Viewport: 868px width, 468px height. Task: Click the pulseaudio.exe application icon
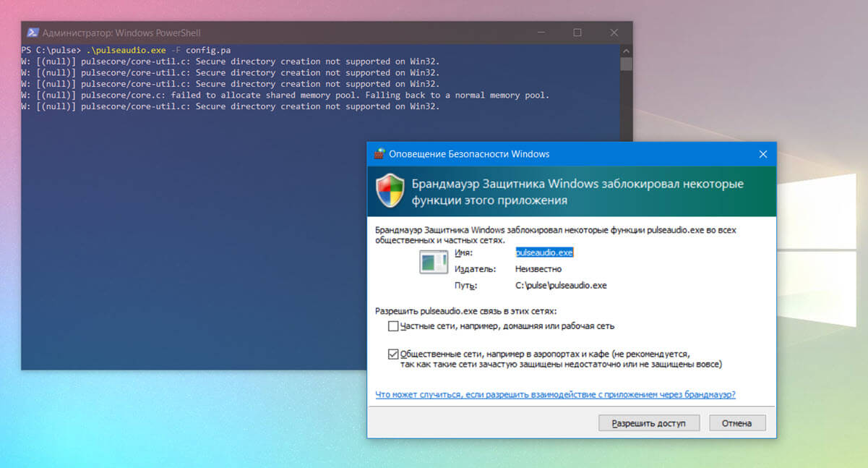[434, 261]
